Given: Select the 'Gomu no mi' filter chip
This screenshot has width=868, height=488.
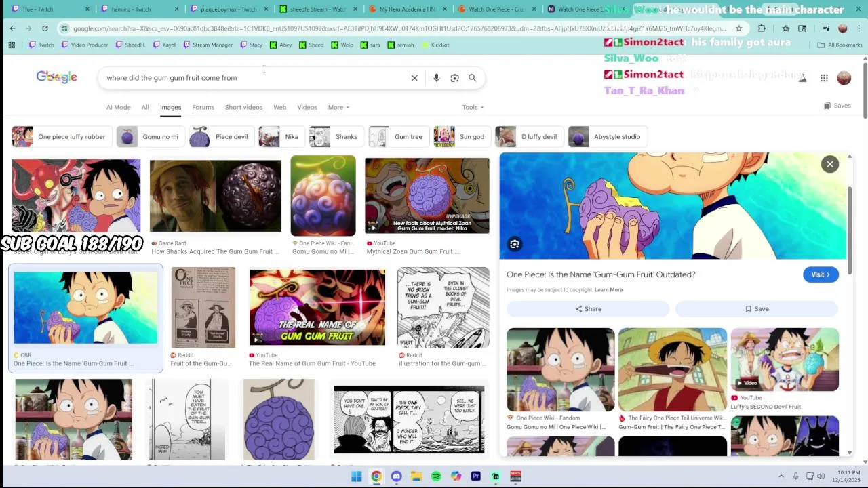Looking at the screenshot, I should pos(150,136).
